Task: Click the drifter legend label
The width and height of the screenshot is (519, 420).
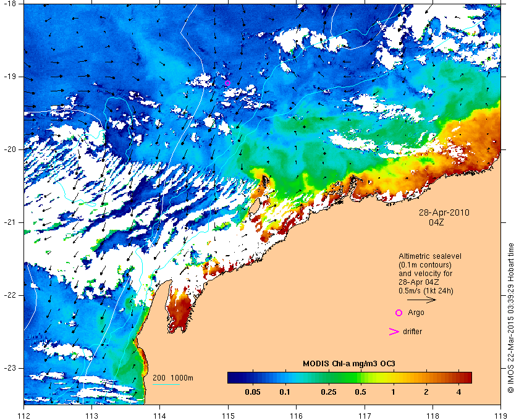Action: coord(413,332)
